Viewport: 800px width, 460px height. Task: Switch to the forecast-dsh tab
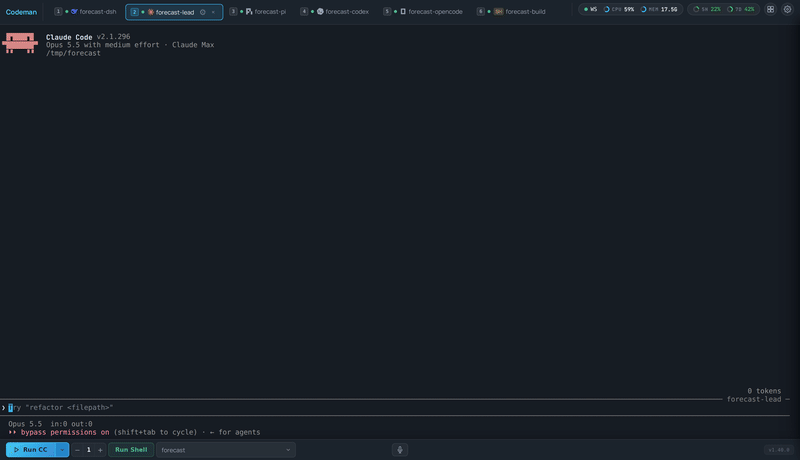(x=86, y=11)
